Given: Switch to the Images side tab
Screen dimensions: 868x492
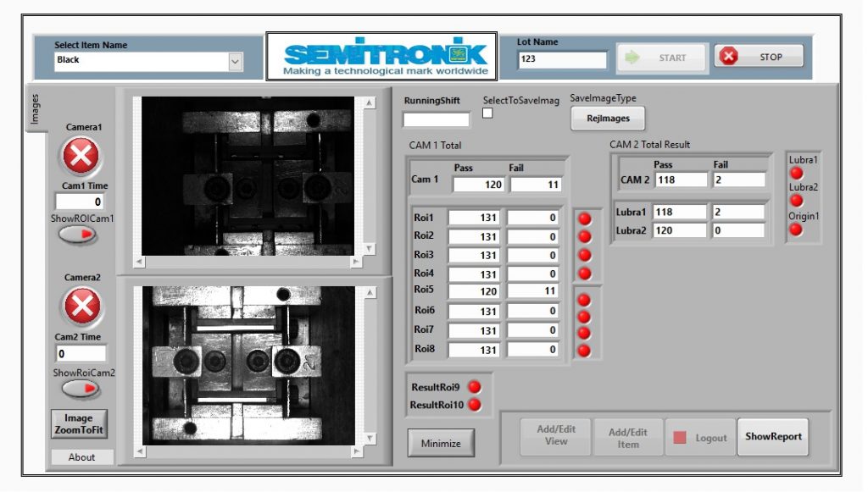Looking at the screenshot, I should [36, 108].
